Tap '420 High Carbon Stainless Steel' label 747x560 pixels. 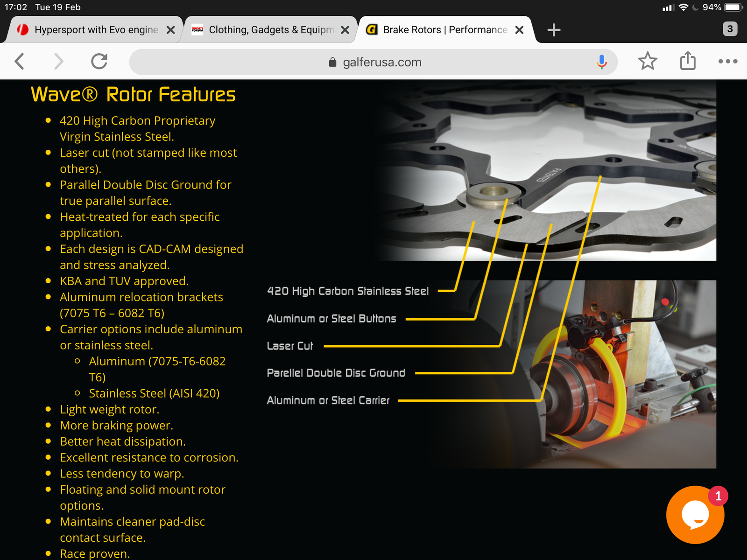click(x=348, y=291)
